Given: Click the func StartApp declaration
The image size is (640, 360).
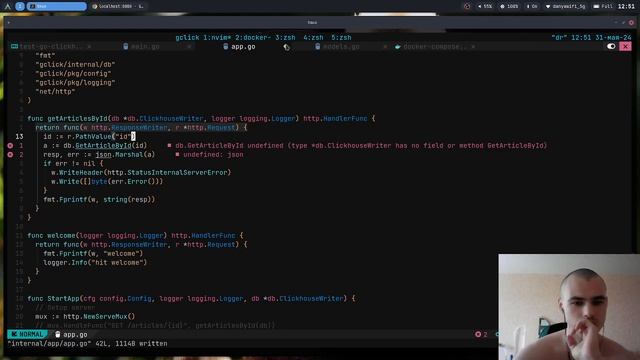Looking at the screenshot, I should click(191, 298).
